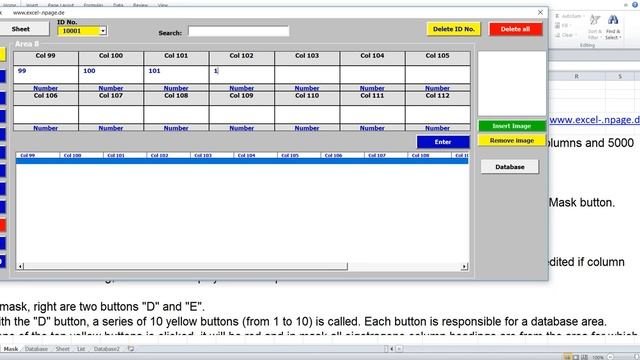Click the green Insert Image button

[511, 126]
